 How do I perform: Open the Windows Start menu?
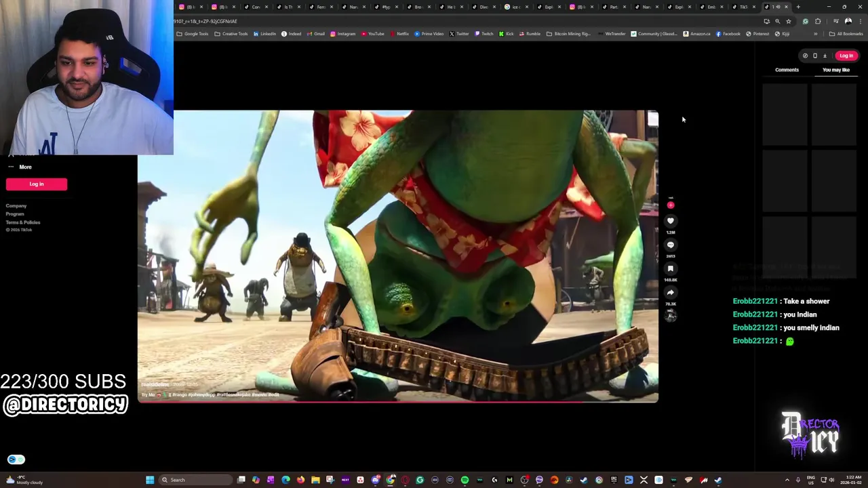click(x=150, y=480)
